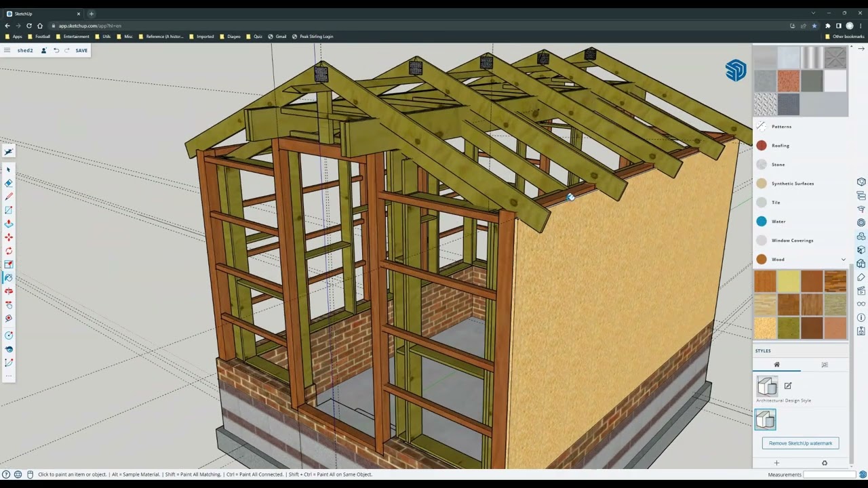Choose the Tape Measure tool
The image size is (868, 488).
8,319
